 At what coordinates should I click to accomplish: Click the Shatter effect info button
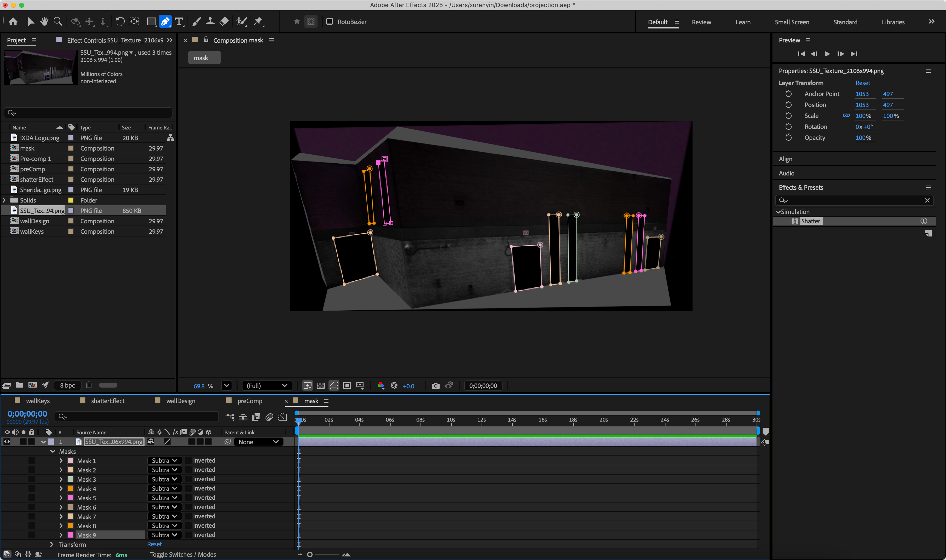(x=924, y=221)
